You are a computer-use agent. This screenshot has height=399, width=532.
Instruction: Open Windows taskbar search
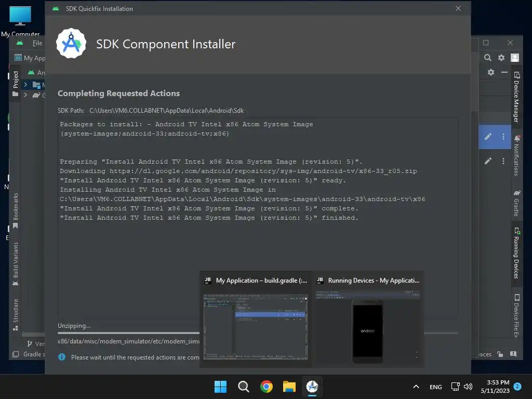tap(244, 387)
